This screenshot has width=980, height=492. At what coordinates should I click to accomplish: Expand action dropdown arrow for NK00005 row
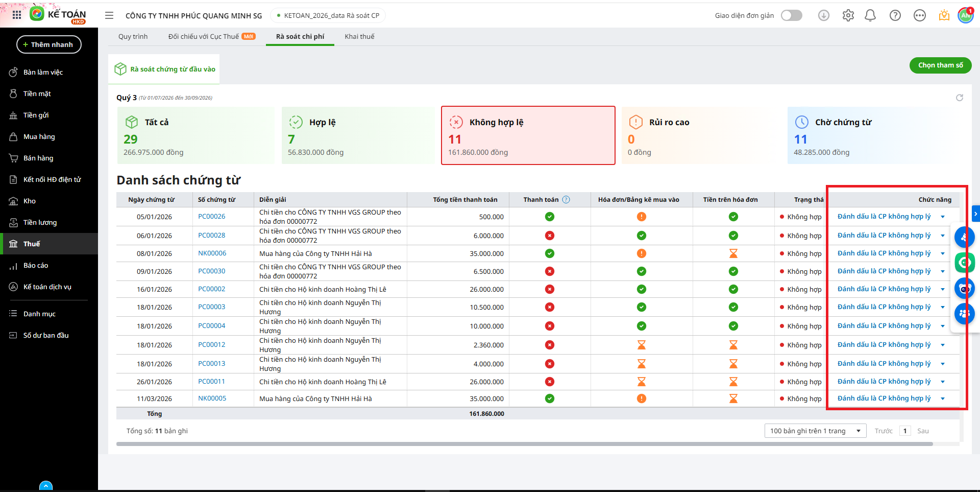tap(943, 399)
